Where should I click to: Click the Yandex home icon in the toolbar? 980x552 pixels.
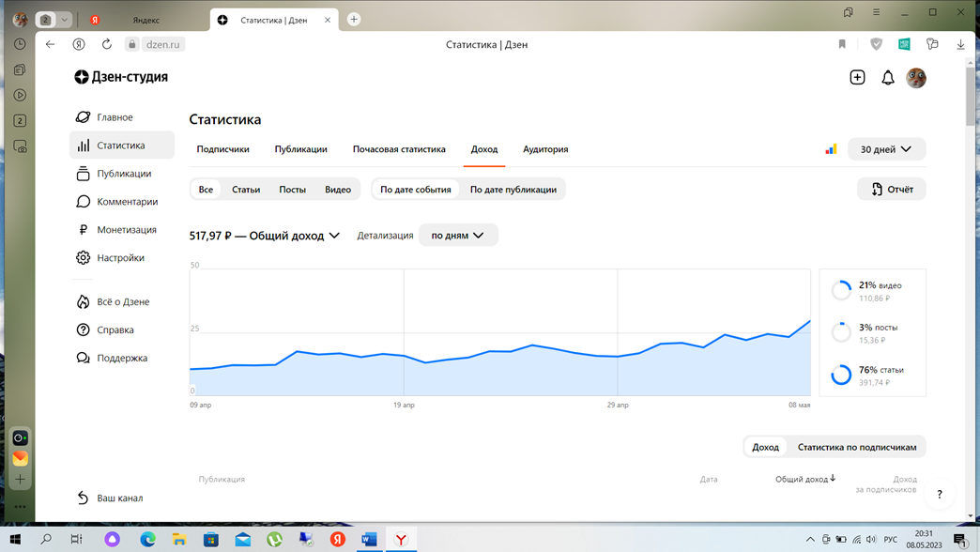(x=79, y=44)
